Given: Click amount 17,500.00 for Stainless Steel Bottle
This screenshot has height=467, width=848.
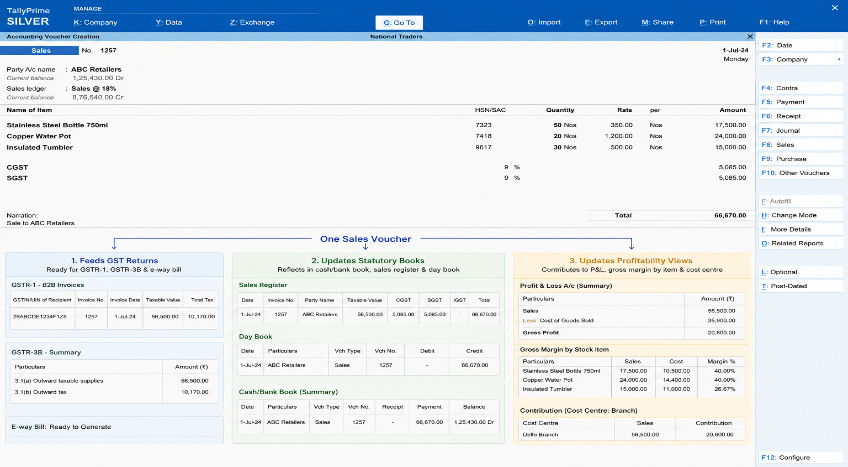Looking at the screenshot, I should click(x=730, y=125).
